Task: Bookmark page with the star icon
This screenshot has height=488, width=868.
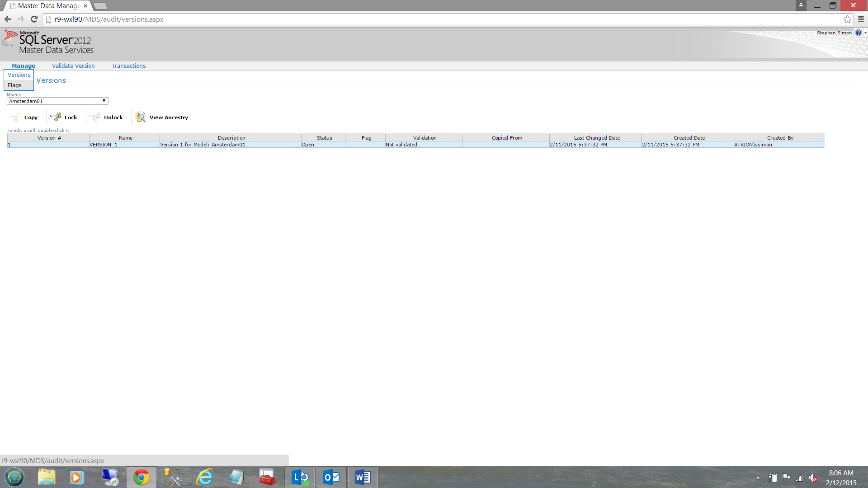Action: coord(847,19)
